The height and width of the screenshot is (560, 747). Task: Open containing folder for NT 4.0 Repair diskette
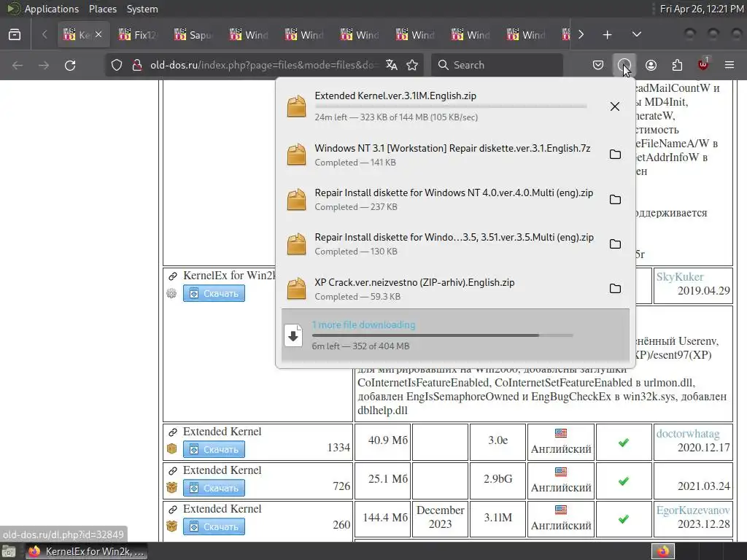614,199
